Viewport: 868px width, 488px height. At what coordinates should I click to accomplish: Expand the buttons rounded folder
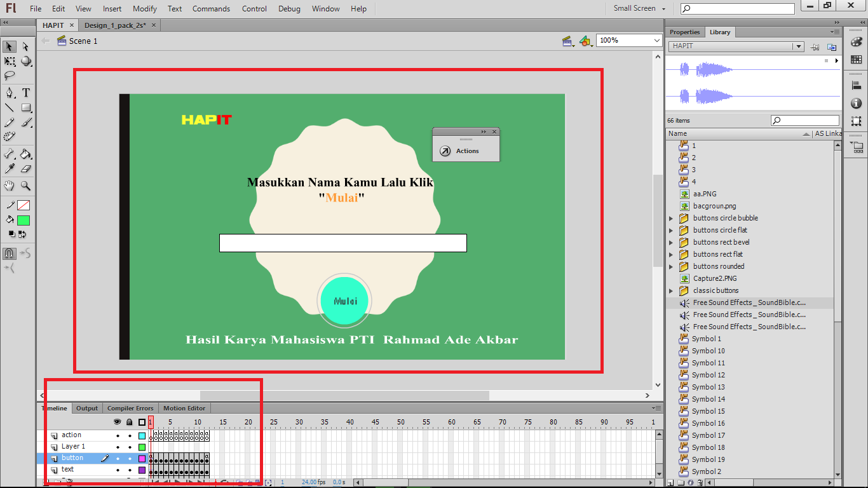click(x=671, y=266)
